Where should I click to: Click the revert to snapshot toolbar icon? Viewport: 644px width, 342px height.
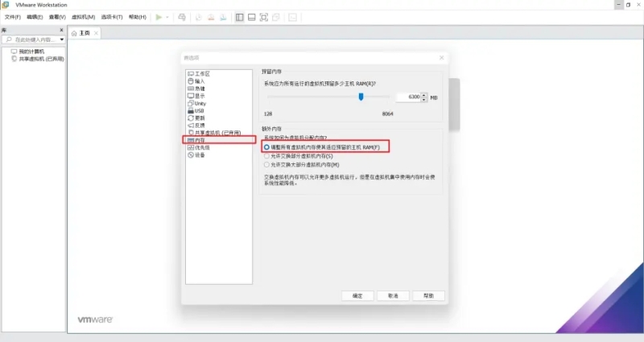(x=211, y=17)
